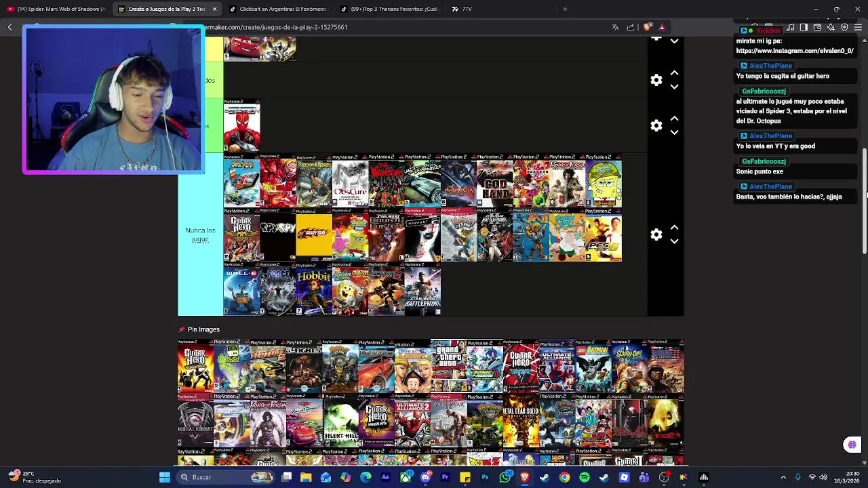This screenshot has height=488, width=868.
Task: Click the purple floating extension button near chat
Action: pos(852,445)
